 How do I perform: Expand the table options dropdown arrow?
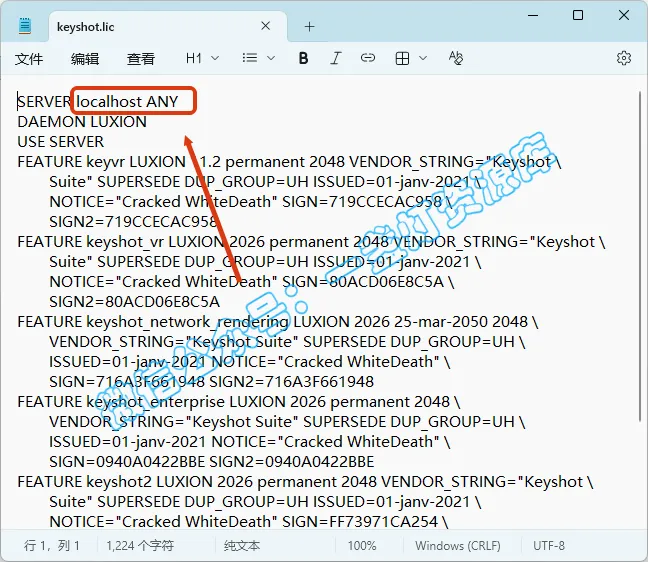pos(423,58)
